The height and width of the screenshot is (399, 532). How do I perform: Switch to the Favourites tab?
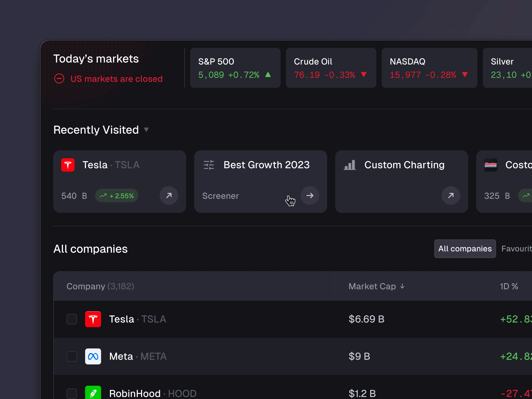point(517,249)
